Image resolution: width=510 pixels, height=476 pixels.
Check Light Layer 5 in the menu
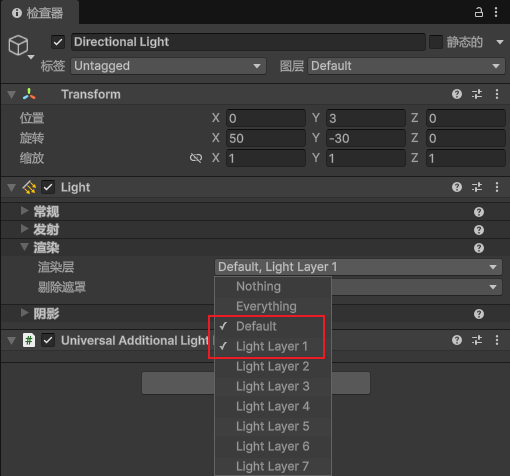pyautogui.click(x=273, y=426)
